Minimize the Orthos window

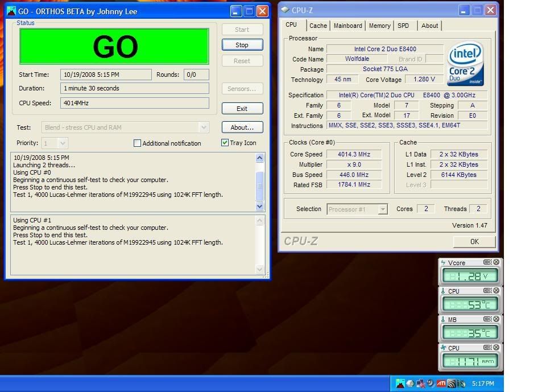pyautogui.click(x=236, y=11)
